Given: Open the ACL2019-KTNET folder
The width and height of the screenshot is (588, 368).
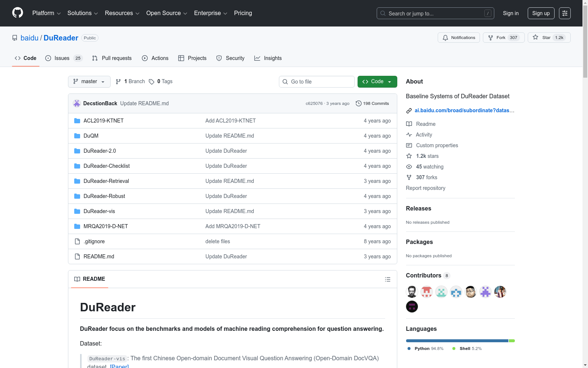Looking at the screenshot, I should [104, 121].
